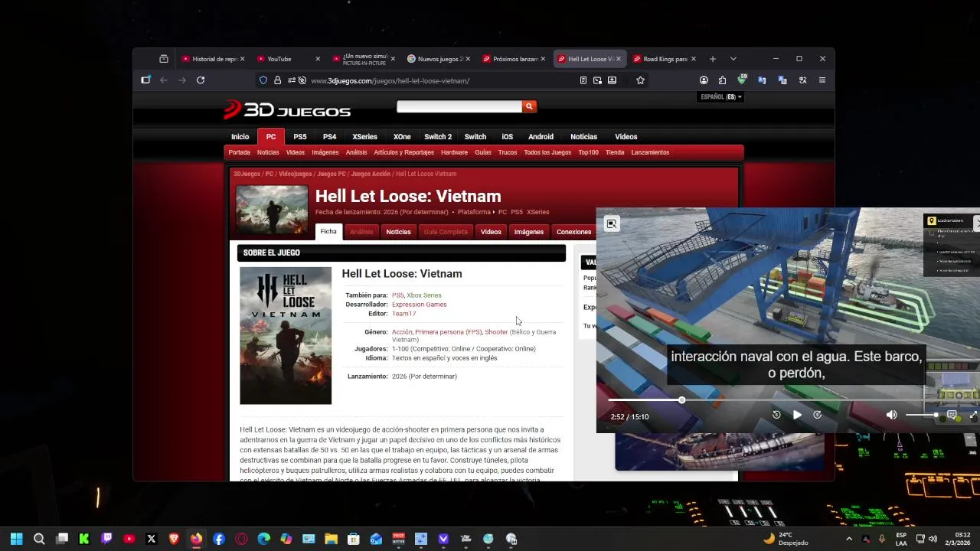This screenshot has height=551, width=980.
Task: Show hidden system tray icons chevron
Action: tap(848, 539)
